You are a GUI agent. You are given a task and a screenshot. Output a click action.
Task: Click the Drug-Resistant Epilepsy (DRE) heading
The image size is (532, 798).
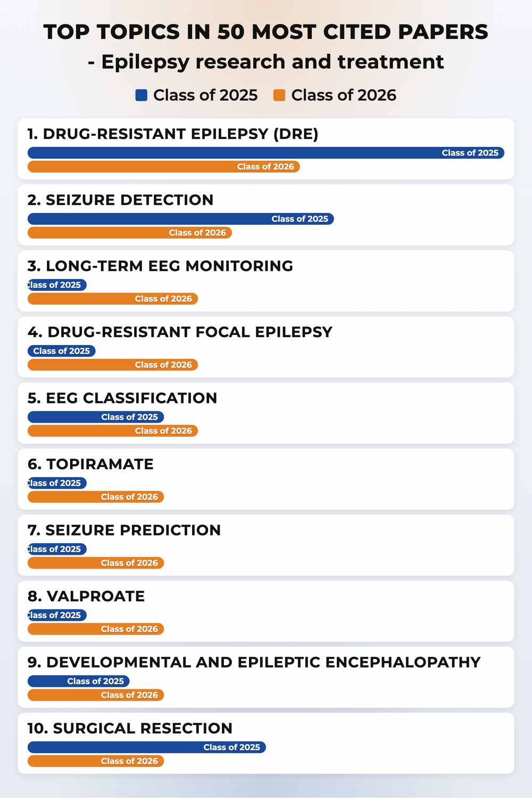173,134
